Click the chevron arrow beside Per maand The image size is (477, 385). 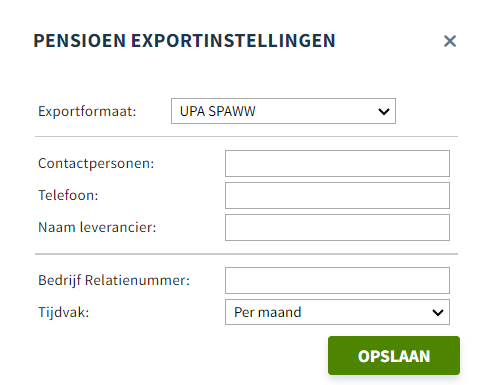pyautogui.click(x=438, y=312)
